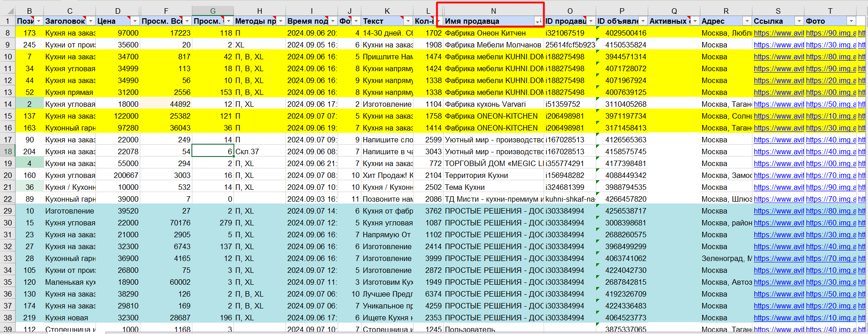Viewport: 868px width, 334px height.
Task: Open the sorted filter button on Имя продавца
Action: point(539,21)
